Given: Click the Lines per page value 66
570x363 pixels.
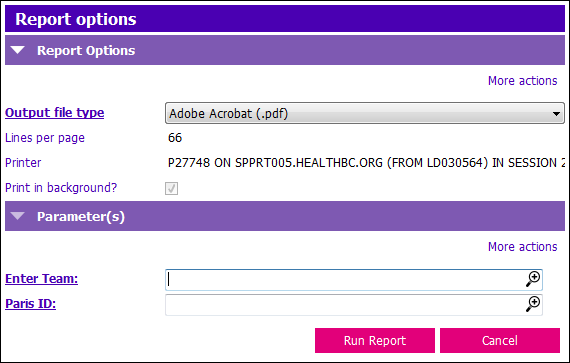Looking at the screenshot, I should [x=175, y=138].
